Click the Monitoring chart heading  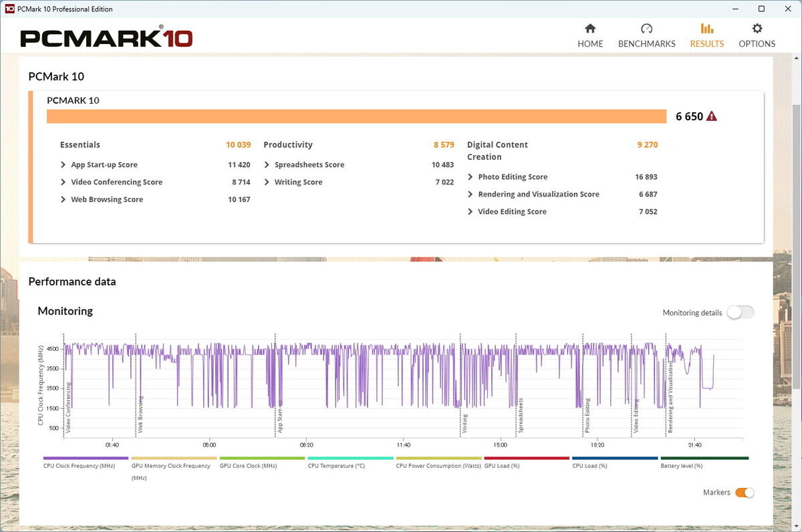pyautogui.click(x=65, y=311)
